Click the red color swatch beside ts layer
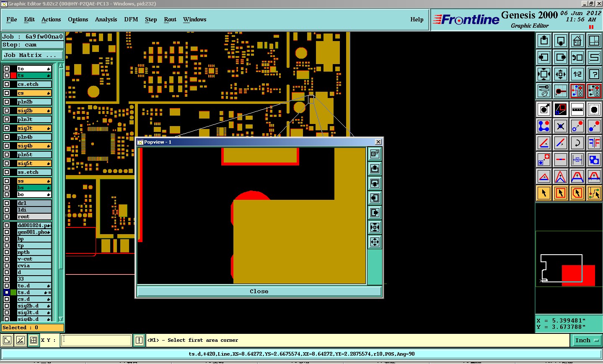603x364 pixels. tap(13, 75)
